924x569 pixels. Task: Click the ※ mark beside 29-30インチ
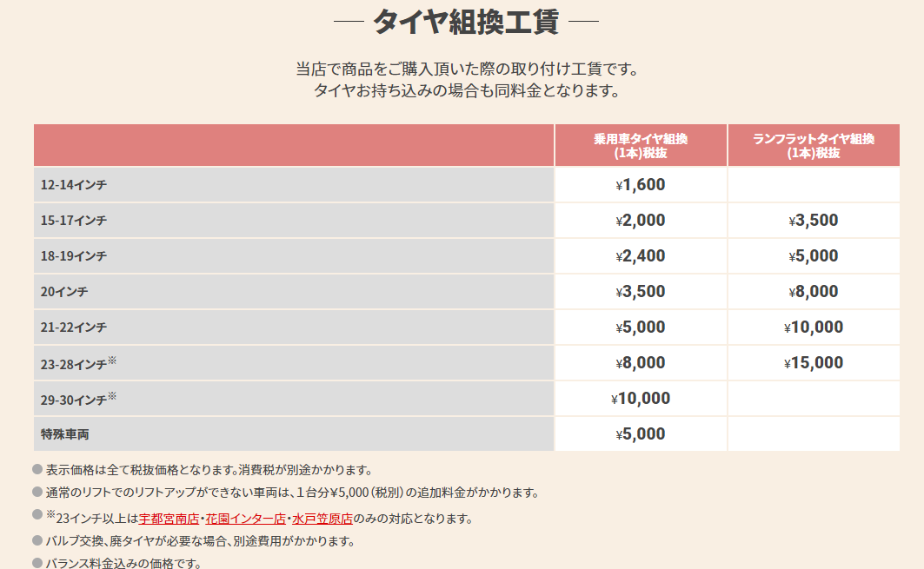(x=112, y=395)
